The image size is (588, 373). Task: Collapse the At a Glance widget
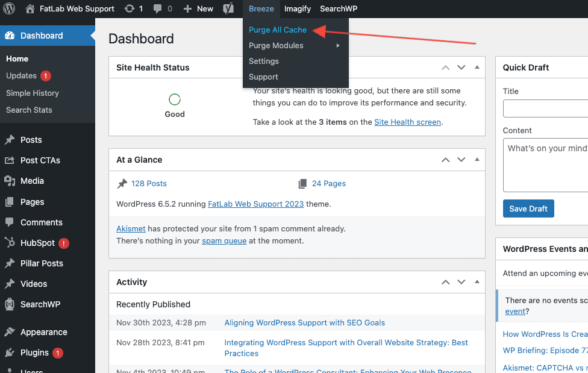pos(476,159)
